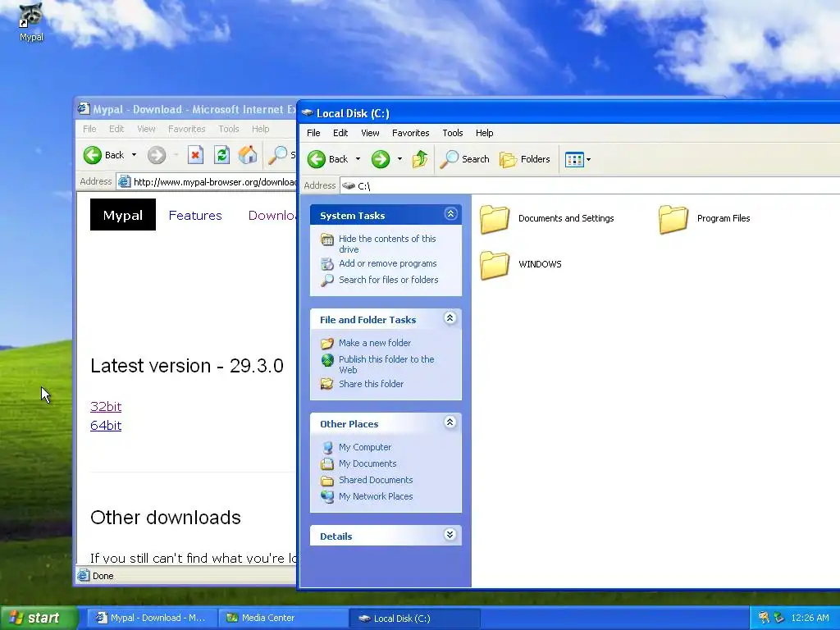840x630 pixels.
Task: Click Make a new folder task
Action: [x=374, y=343]
